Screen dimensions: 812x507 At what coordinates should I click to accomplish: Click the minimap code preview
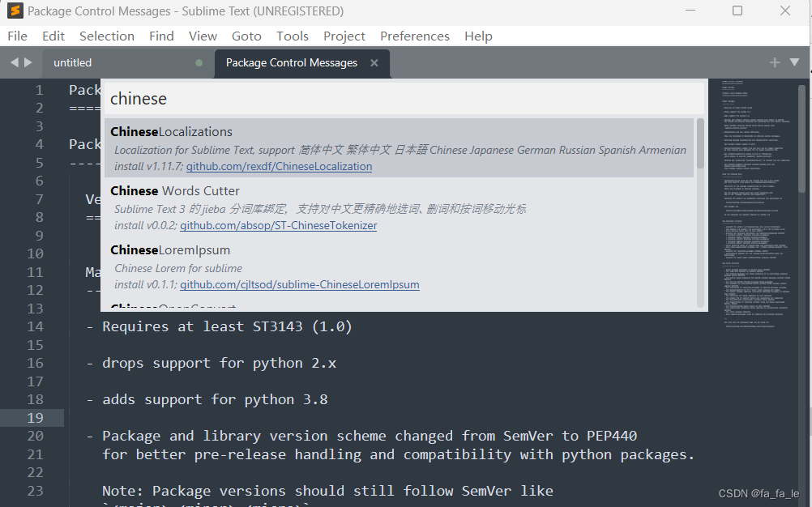[756, 203]
